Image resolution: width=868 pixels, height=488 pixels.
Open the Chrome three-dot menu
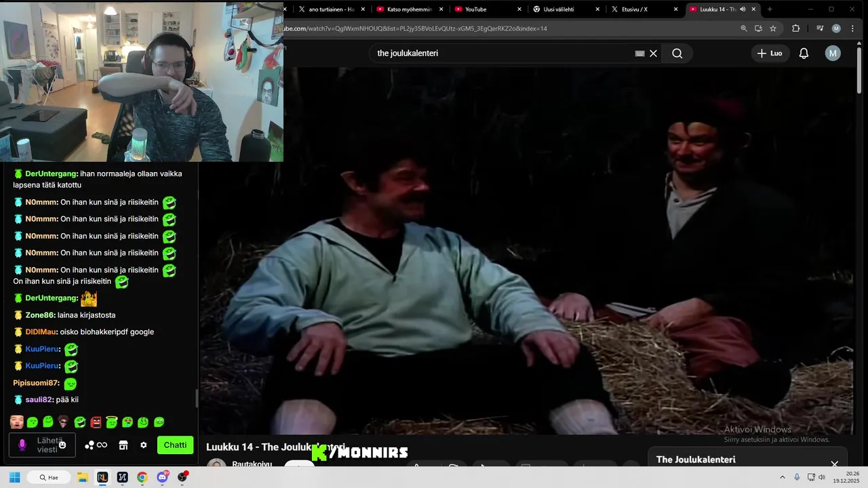tap(852, 28)
